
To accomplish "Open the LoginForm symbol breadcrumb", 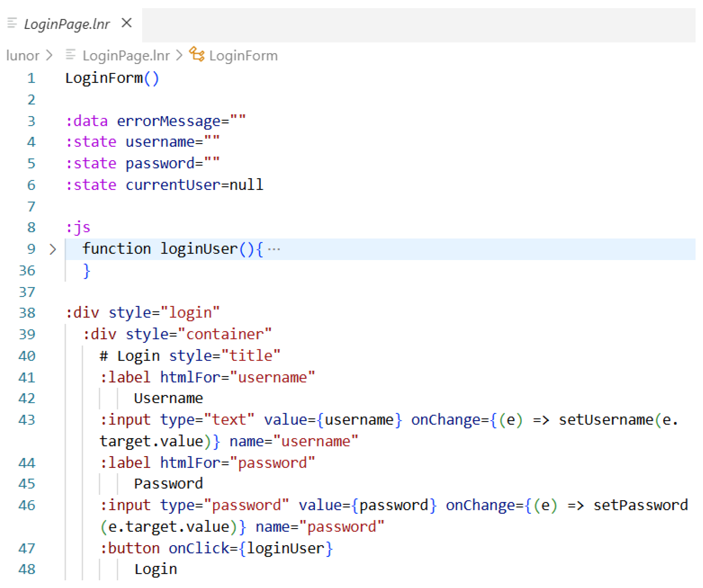I will pos(243,56).
